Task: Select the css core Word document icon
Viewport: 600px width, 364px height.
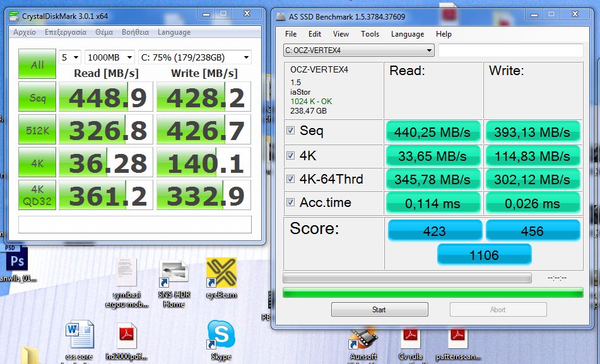Action: 79,341
